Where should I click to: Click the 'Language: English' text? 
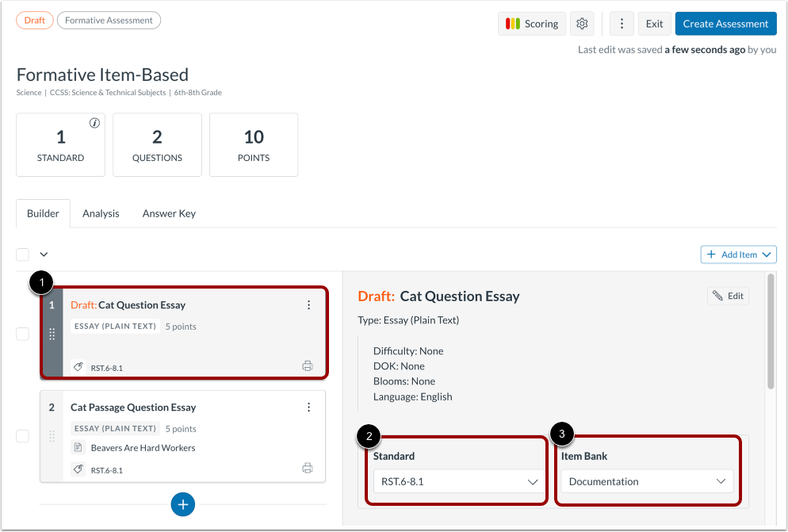coord(412,396)
